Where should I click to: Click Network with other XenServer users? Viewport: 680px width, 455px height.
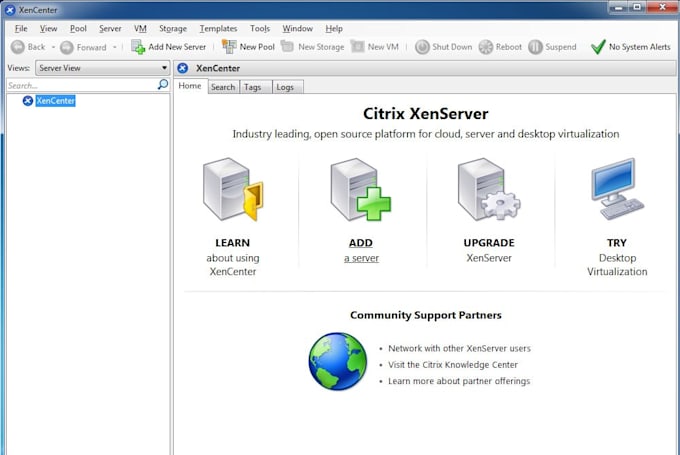click(459, 348)
